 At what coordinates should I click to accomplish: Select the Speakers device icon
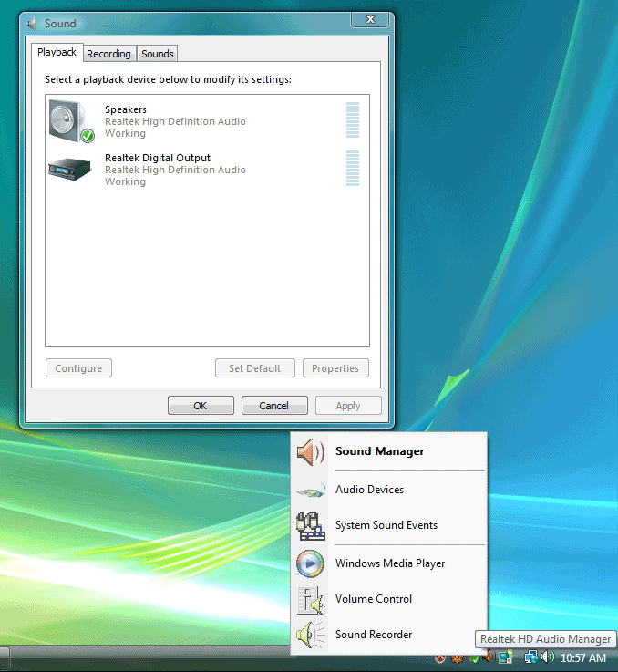click(x=71, y=121)
